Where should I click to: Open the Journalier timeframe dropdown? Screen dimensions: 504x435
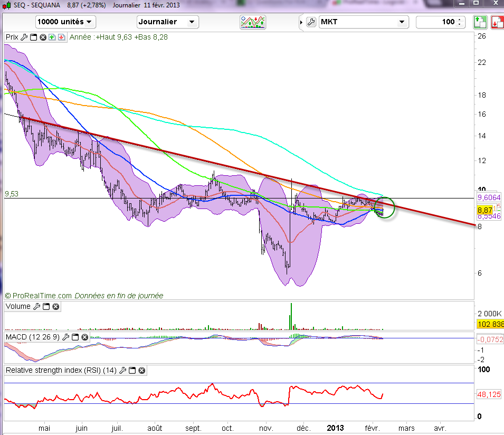click(x=167, y=22)
